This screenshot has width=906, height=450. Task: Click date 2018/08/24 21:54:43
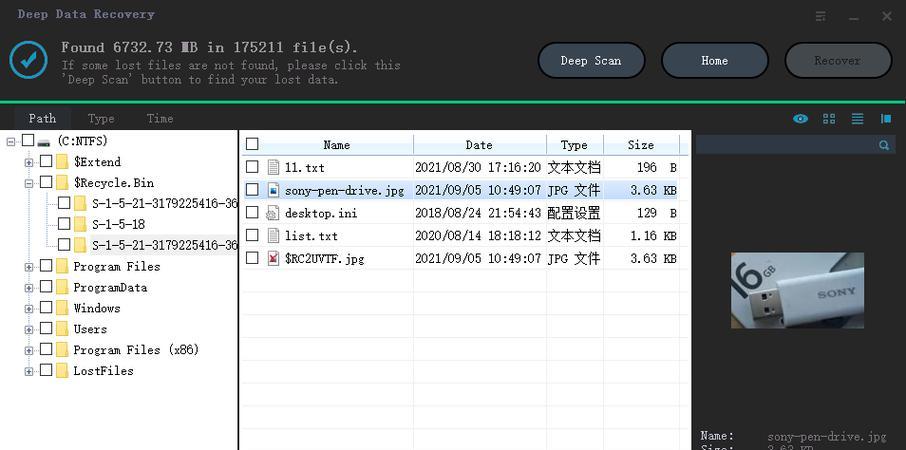(x=478, y=213)
